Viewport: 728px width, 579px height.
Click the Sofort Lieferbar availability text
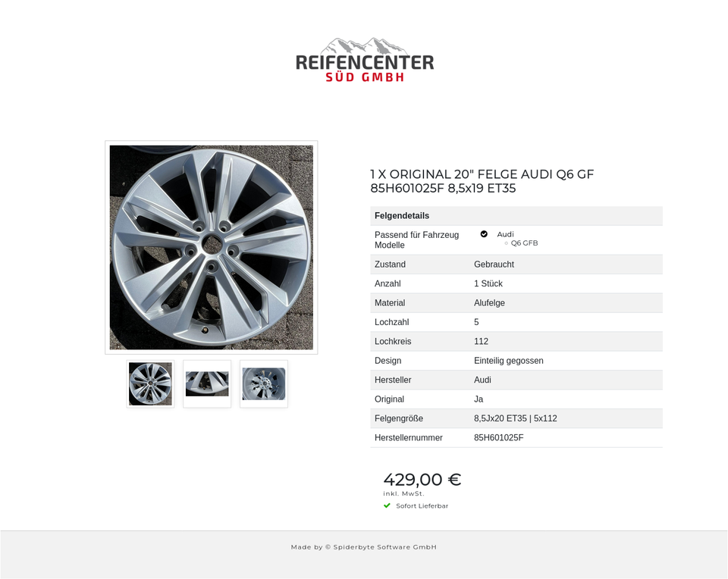point(422,505)
